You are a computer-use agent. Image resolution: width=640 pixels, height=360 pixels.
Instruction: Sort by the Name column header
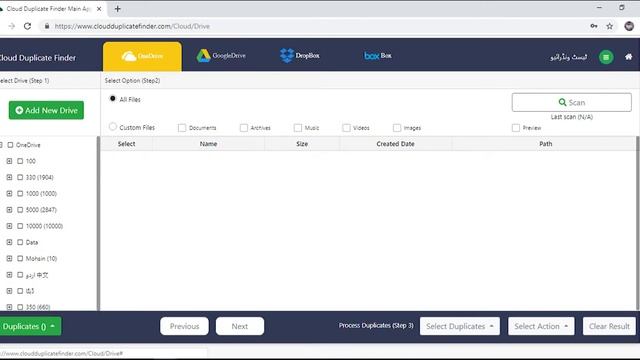(x=208, y=144)
